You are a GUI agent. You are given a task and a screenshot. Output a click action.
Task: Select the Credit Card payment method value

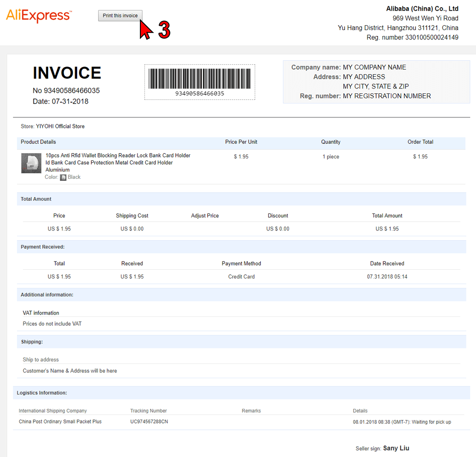tap(241, 277)
